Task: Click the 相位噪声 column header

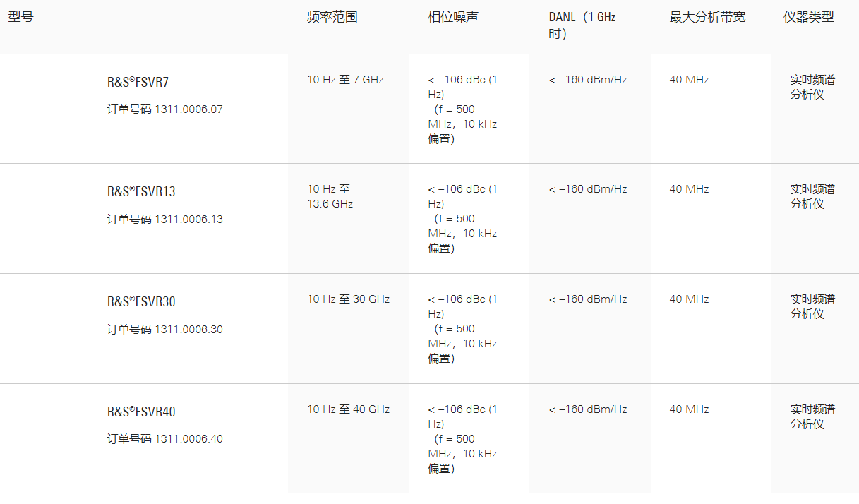Action: click(452, 17)
